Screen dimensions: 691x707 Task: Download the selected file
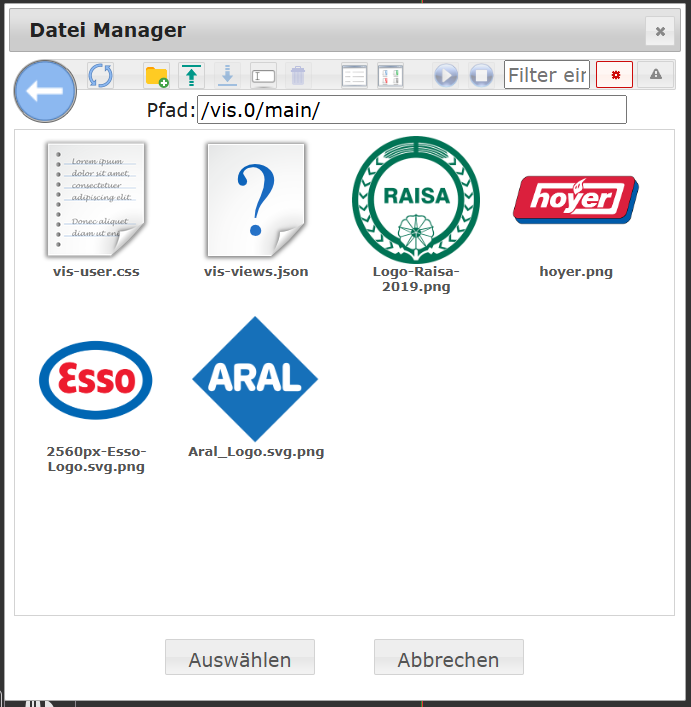pyautogui.click(x=227, y=75)
